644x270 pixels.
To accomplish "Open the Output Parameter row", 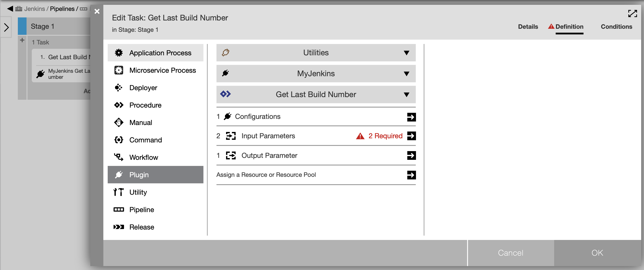I will point(316,156).
